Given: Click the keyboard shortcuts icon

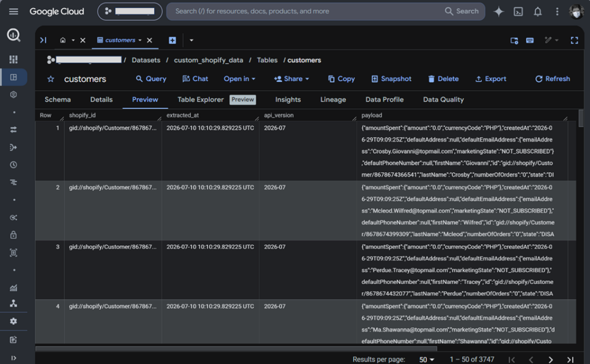Looking at the screenshot, I should tap(530, 40).
